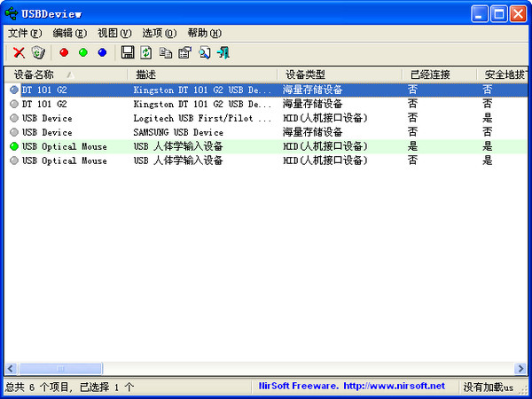Click the horizontal scrollbar right arrow
Image resolution: width=532 pixels, height=399 pixels.
tap(520, 369)
